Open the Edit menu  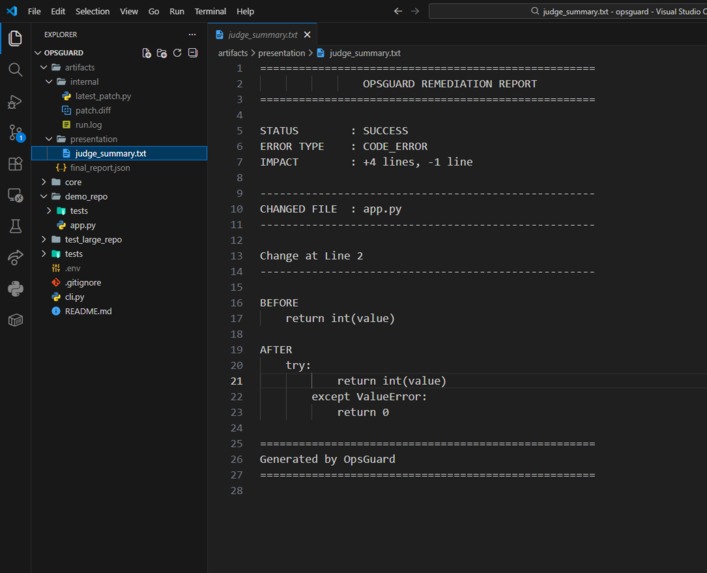(58, 11)
